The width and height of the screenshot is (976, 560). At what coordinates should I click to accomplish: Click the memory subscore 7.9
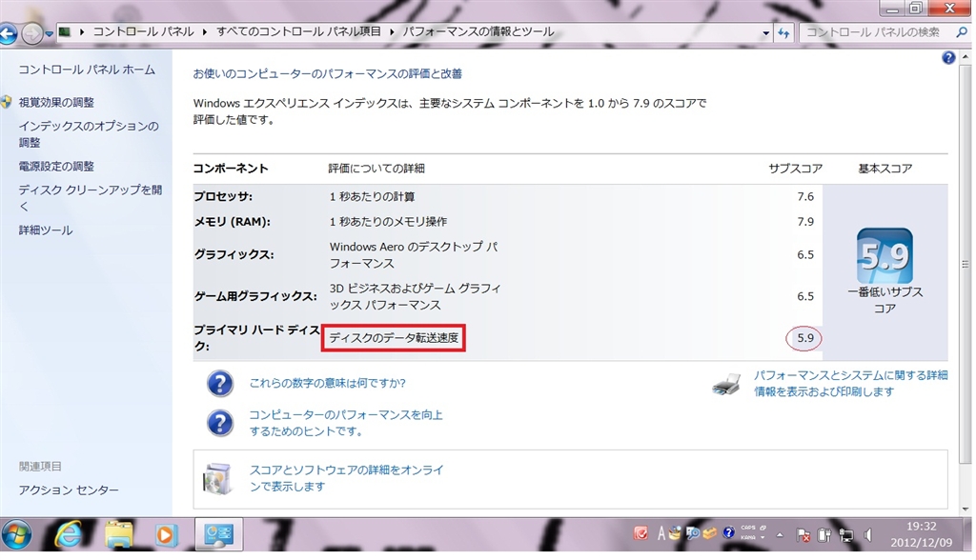[805, 222]
